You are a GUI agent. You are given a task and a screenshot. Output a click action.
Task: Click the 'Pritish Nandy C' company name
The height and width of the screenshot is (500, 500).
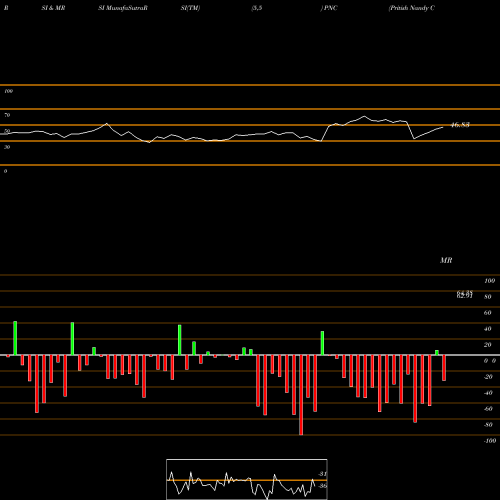tap(412, 8)
